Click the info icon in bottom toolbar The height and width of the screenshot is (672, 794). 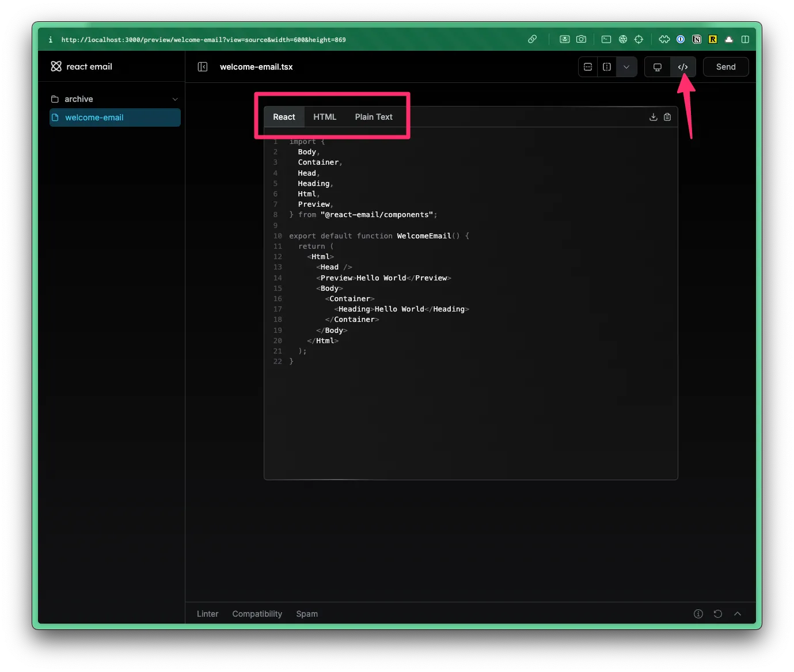(698, 614)
